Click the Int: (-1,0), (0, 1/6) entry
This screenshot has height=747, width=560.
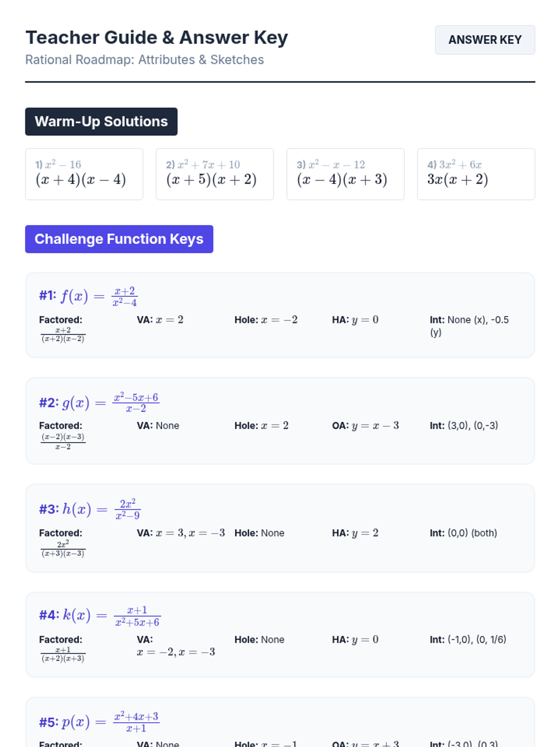(x=468, y=639)
